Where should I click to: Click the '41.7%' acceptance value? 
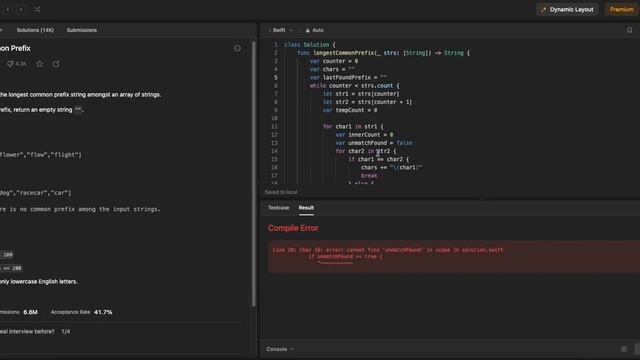103,312
